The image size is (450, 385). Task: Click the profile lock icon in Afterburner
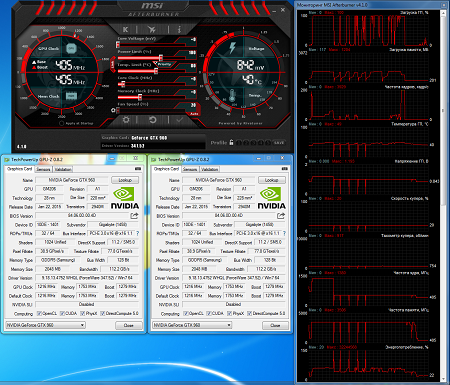tap(231, 142)
